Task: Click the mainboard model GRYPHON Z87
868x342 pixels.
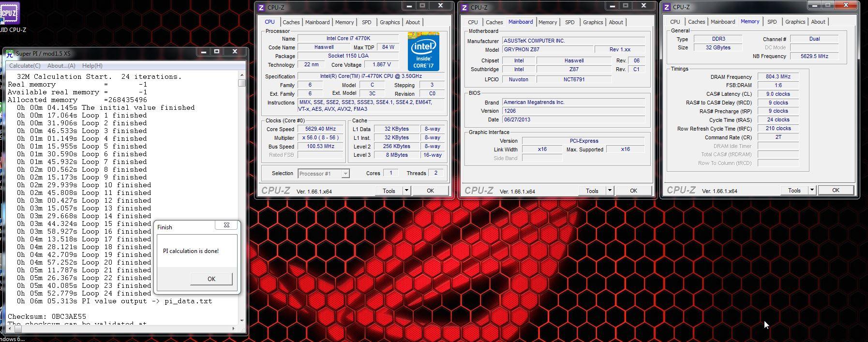Action: pyautogui.click(x=548, y=49)
